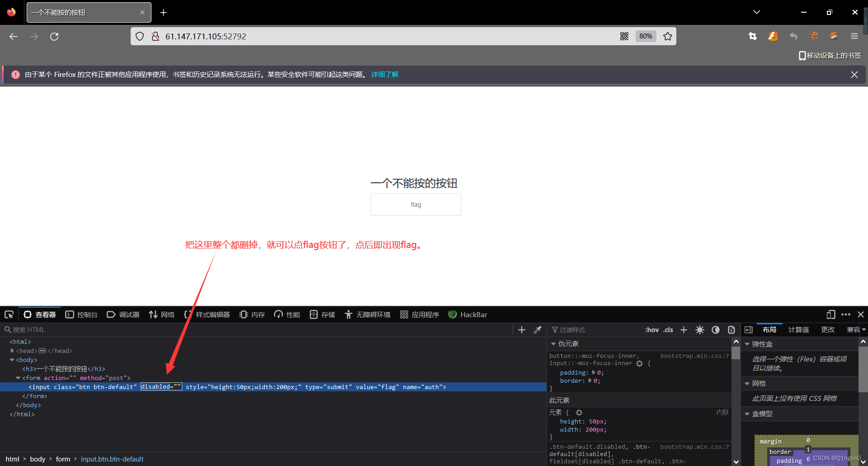The height and width of the screenshot is (466, 868).
Task: Click the create new node plus icon
Action: point(522,330)
